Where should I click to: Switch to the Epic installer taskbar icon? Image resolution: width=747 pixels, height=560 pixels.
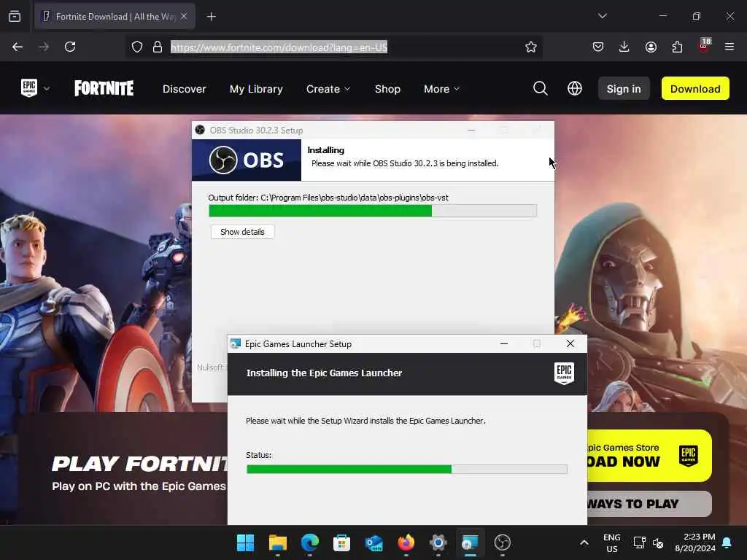471,542
